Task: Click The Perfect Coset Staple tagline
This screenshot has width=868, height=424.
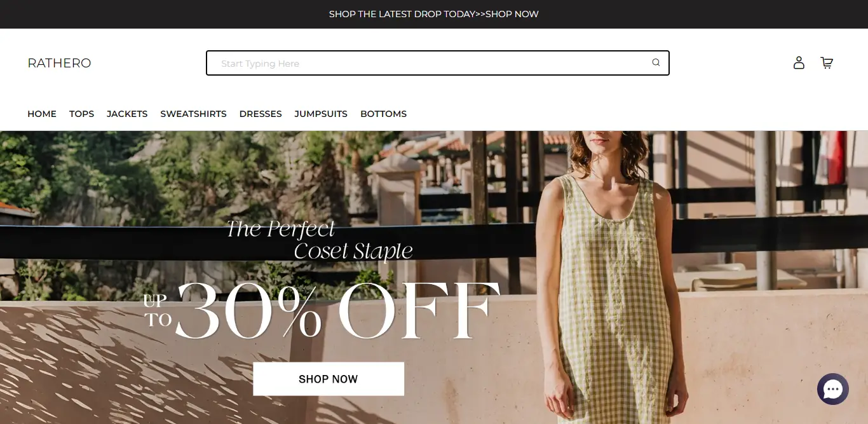Action: pyautogui.click(x=320, y=240)
